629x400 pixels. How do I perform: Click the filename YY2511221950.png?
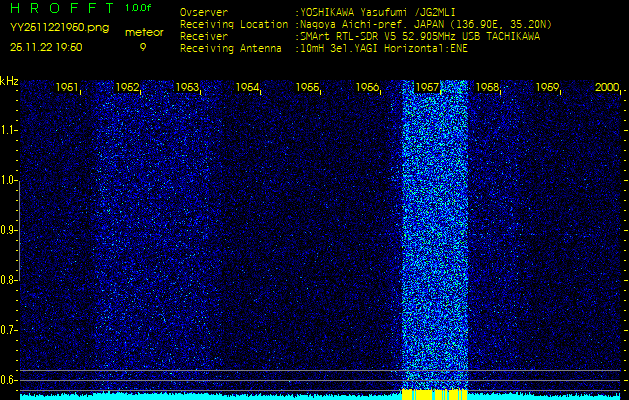coord(59,28)
